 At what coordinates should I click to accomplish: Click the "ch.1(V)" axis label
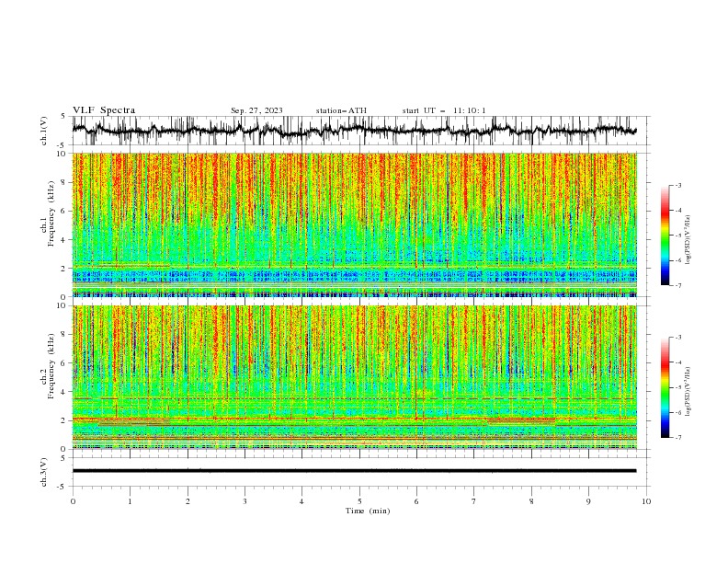(x=44, y=131)
